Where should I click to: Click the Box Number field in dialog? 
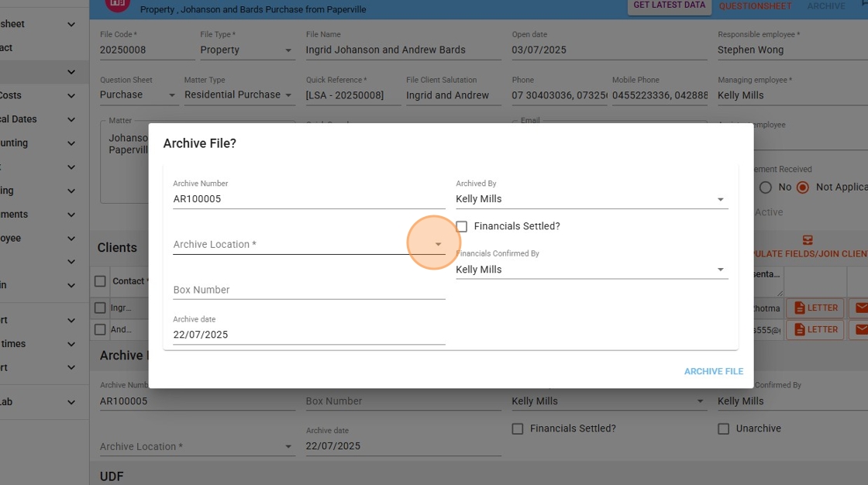[x=308, y=290]
